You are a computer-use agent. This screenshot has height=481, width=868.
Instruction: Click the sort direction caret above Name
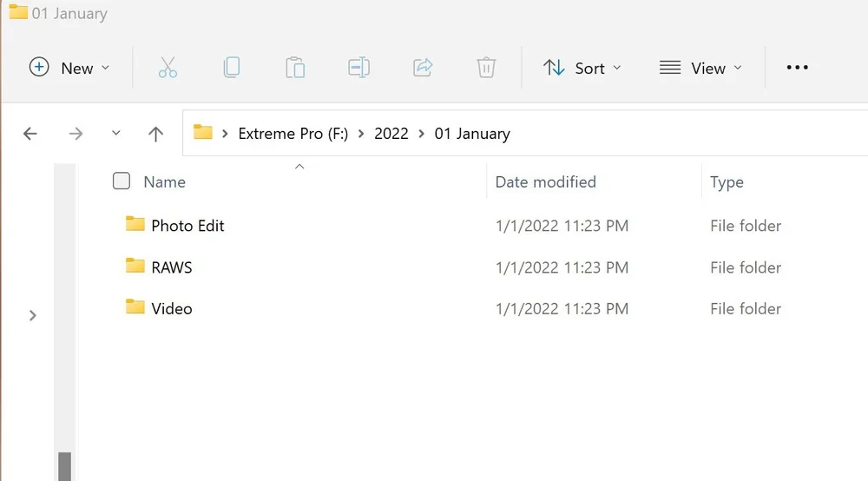pos(299,167)
